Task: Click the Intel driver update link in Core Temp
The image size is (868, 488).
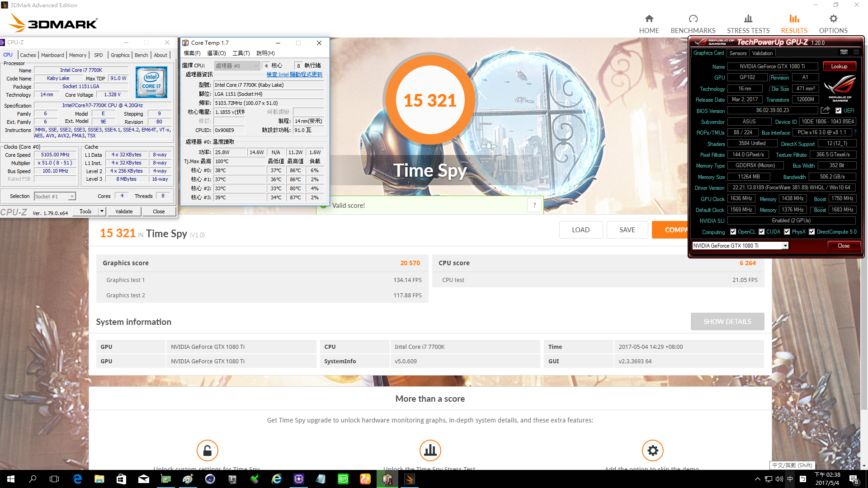Action: point(294,75)
